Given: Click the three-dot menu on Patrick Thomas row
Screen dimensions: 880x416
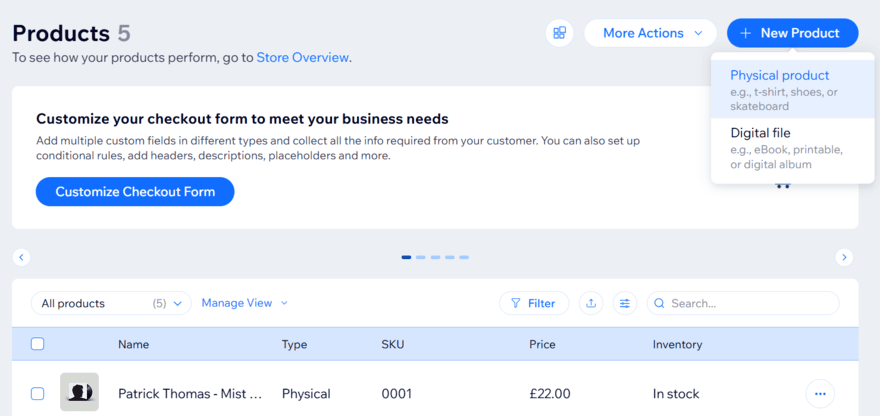Looking at the screenshot, I should (820, 394).
